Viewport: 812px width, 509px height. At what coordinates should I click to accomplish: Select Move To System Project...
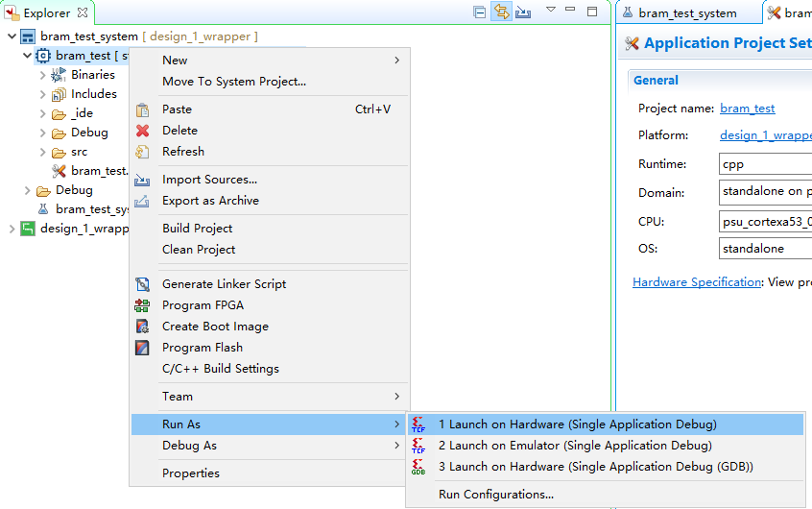coord(270,82)
